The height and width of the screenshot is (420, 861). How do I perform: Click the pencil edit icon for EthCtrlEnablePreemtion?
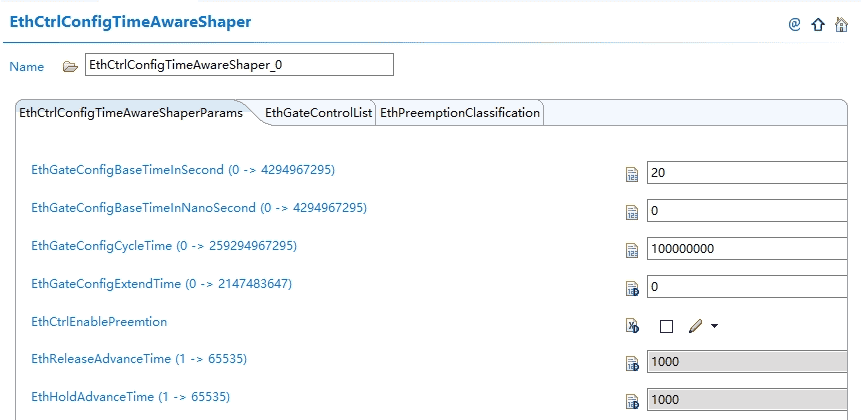(695, 327)
